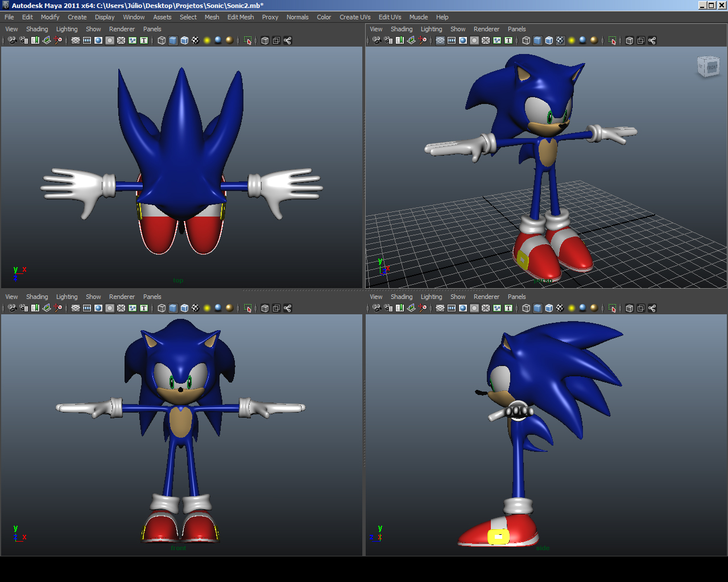
Task: Click Smooth Shade All icon in side view toolbar
Action: [x=537, y=308]
